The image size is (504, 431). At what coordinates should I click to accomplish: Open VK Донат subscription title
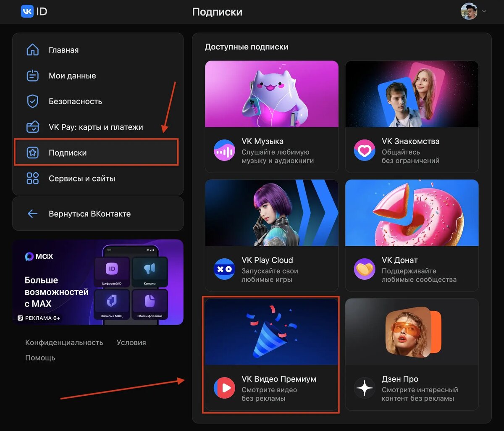[x=399, y=260]
